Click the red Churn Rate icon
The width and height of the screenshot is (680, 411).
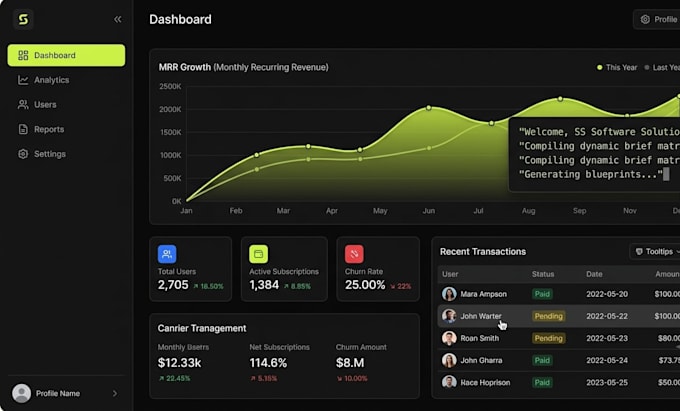pos(354,254)
